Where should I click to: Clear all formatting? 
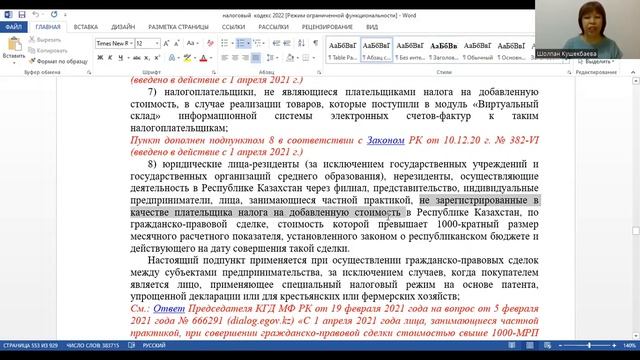[x=210, y=43]
